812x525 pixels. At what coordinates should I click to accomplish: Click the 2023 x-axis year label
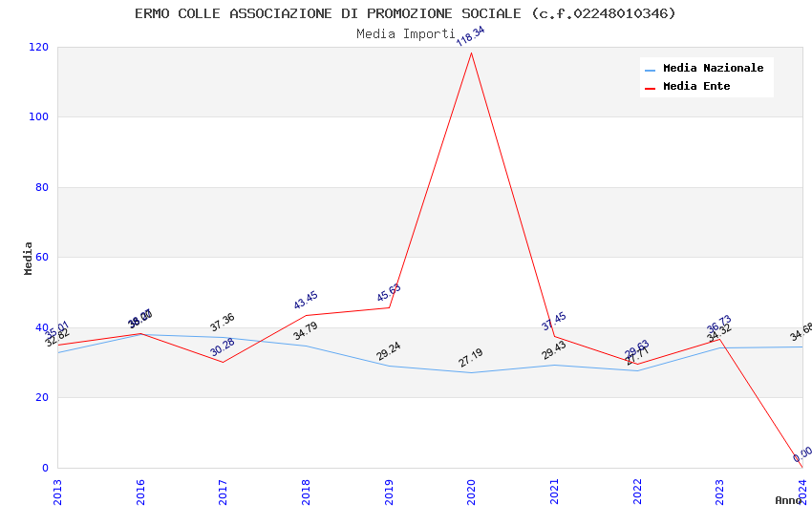tap(719, 493)
